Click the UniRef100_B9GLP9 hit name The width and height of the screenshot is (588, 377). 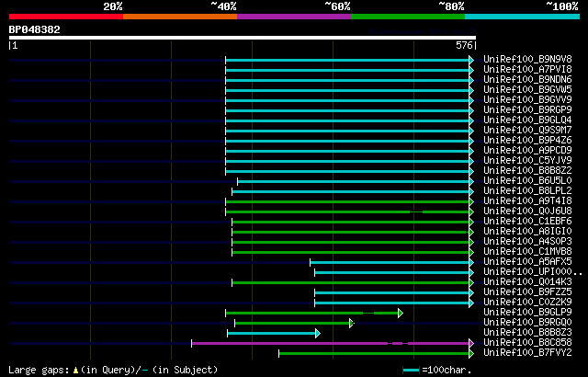tap(527, 313)
